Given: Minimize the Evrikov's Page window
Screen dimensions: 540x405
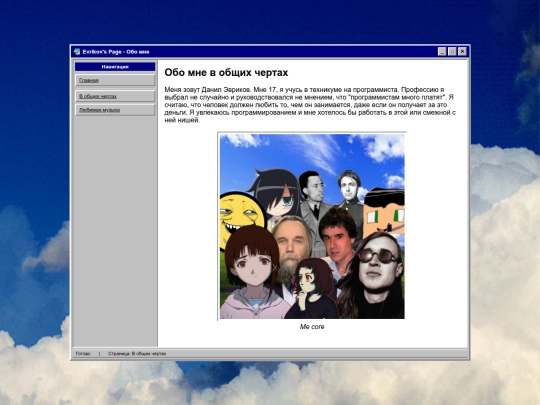Looking at the screenshot, I should click(442, 52).
